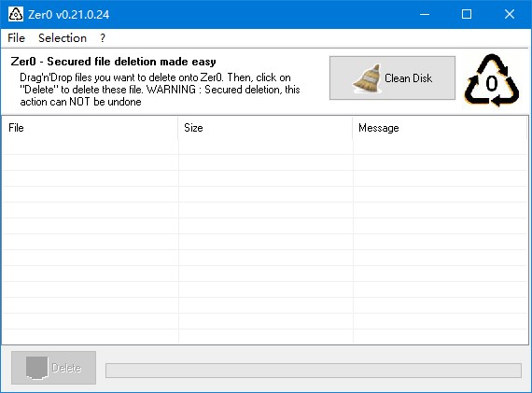Click the divider between Size and Message columns
The image size is (532, 393).
353,128
